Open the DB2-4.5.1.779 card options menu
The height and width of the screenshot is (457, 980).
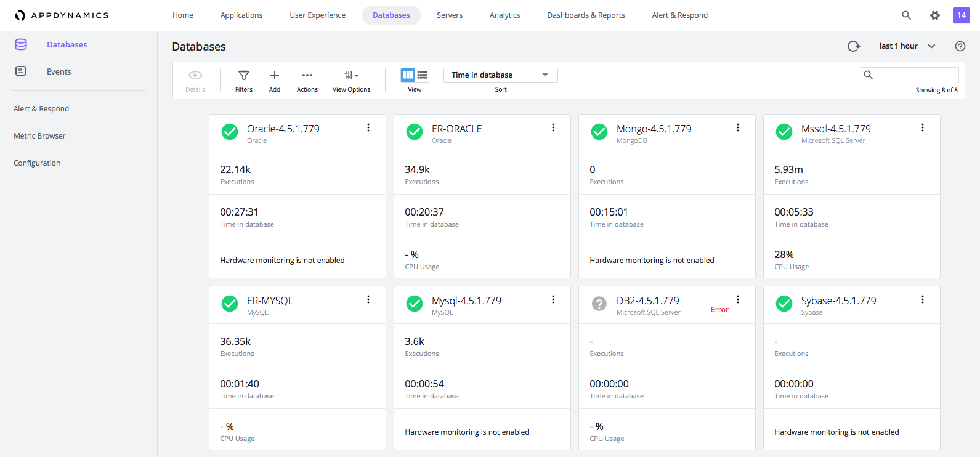click(738, 299)
